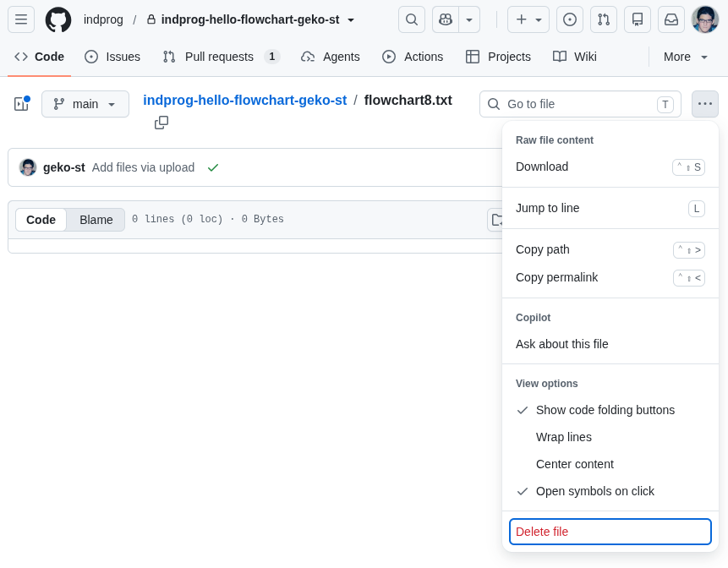The width and height of the screenshot is (728, 568).
Task: Select Download from the file menu
Action: click(x=610, y=167)
